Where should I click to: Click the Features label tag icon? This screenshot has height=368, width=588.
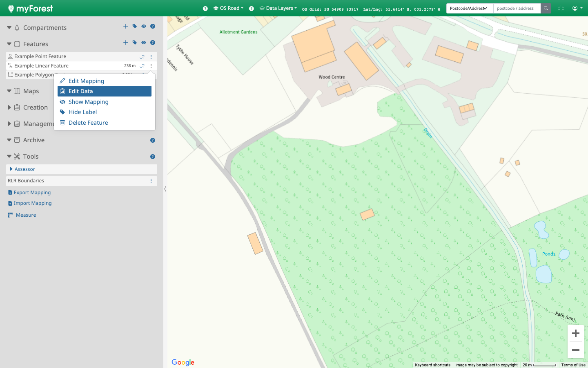pos(135,43)
